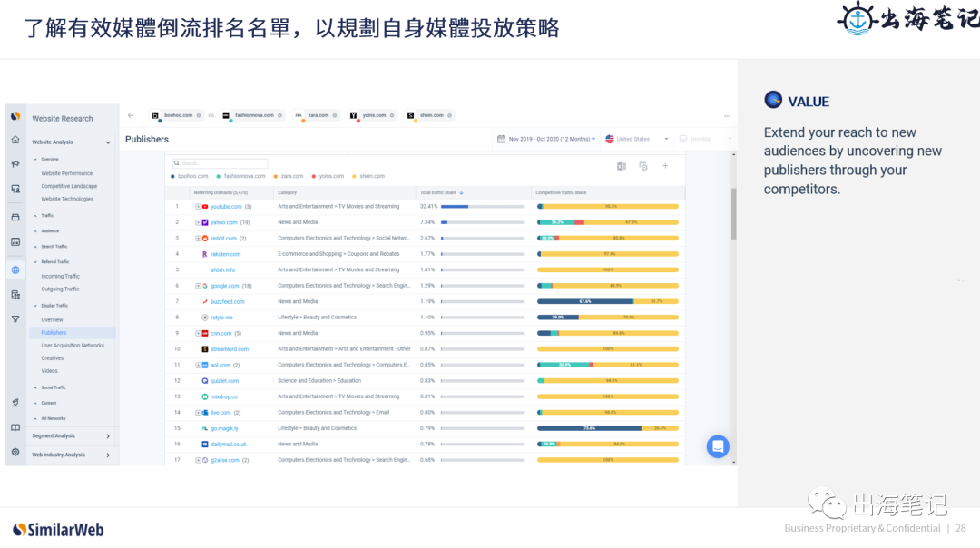This screenshot has width=980, height=548.
Task: Click the funnel filter icon in the rail
Action: (15, 318)
